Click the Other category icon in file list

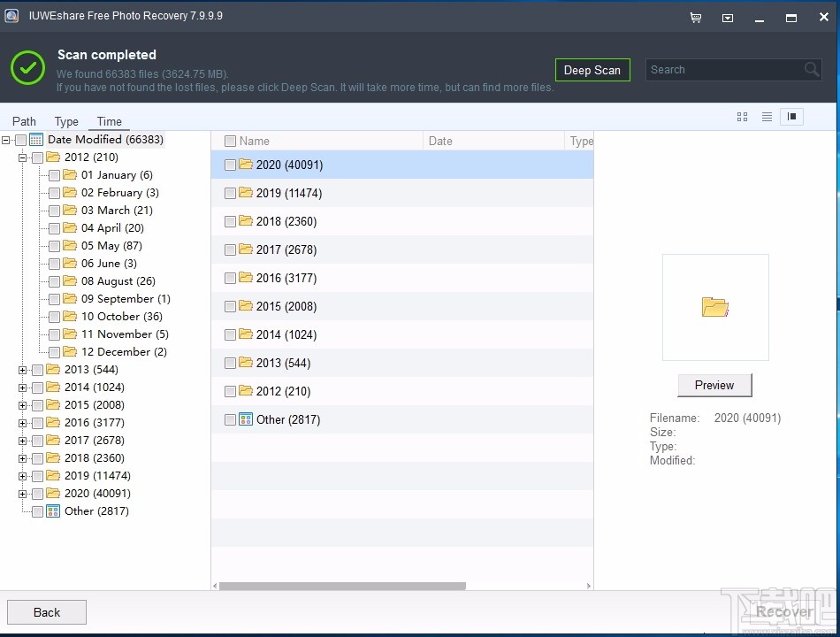[x=246, y=419]
